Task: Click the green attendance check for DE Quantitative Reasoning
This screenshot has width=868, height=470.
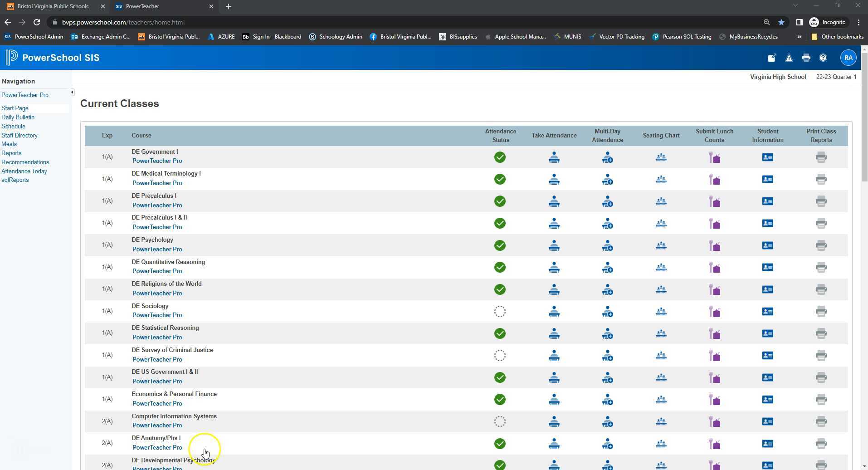Action: click(500, 267)
